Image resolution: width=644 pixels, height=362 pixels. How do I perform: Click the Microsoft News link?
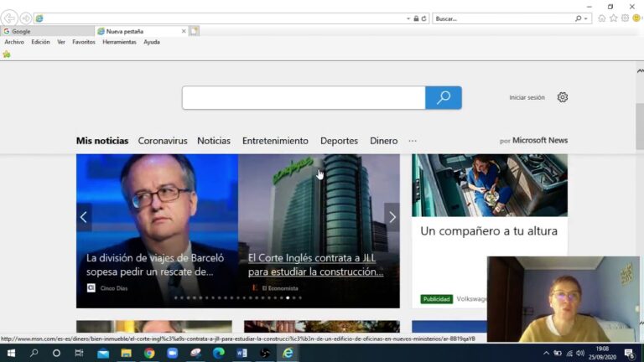pos(540,141)
